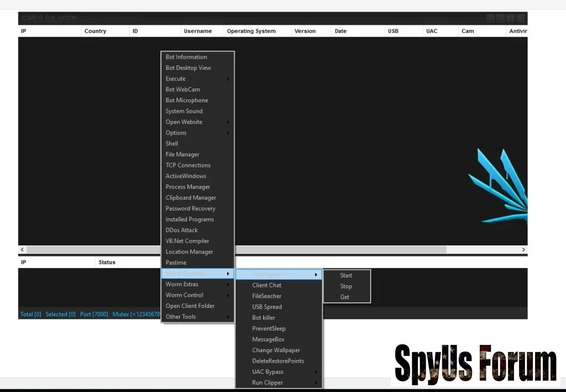Viewport: 566px width, 392px height.
Task: Click the maximize icon in the title bar
Action: (511, 18)
